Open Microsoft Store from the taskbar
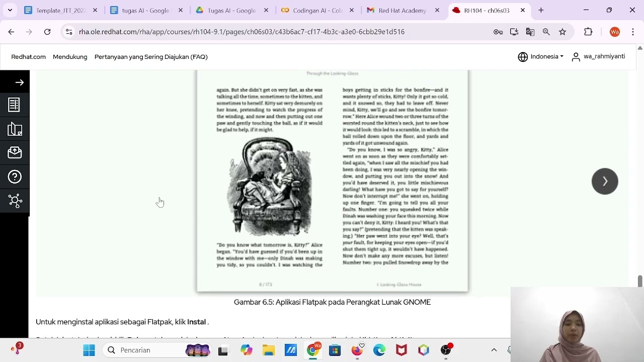This screenshot has height=362, width=644. click(335, 350)
